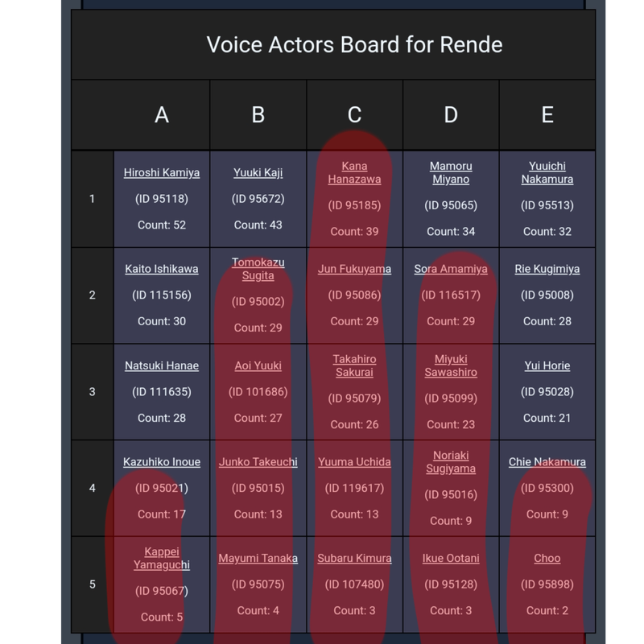
Task: Click the text '(ID 95300)'
Action: 547,488
